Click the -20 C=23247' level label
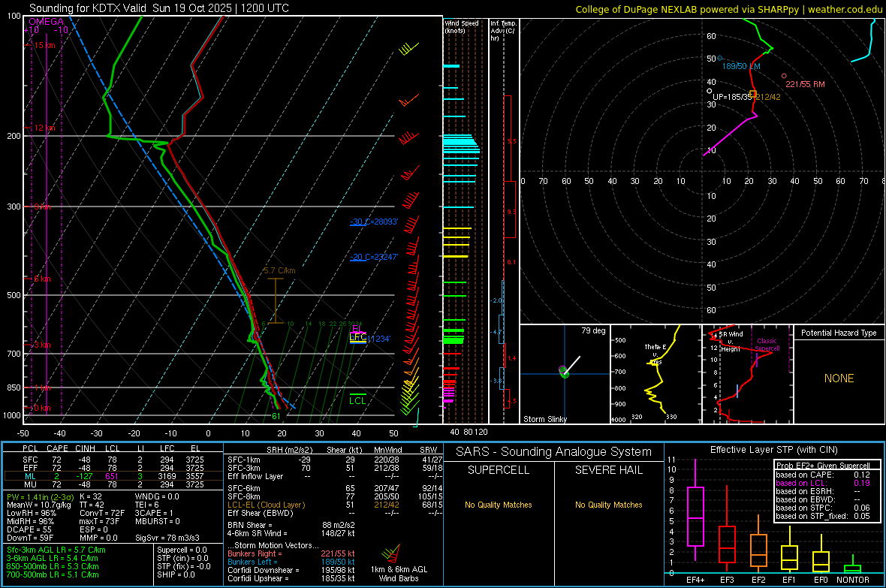The image size is (886, 588). pyautogui.click(x=374, y=257)
